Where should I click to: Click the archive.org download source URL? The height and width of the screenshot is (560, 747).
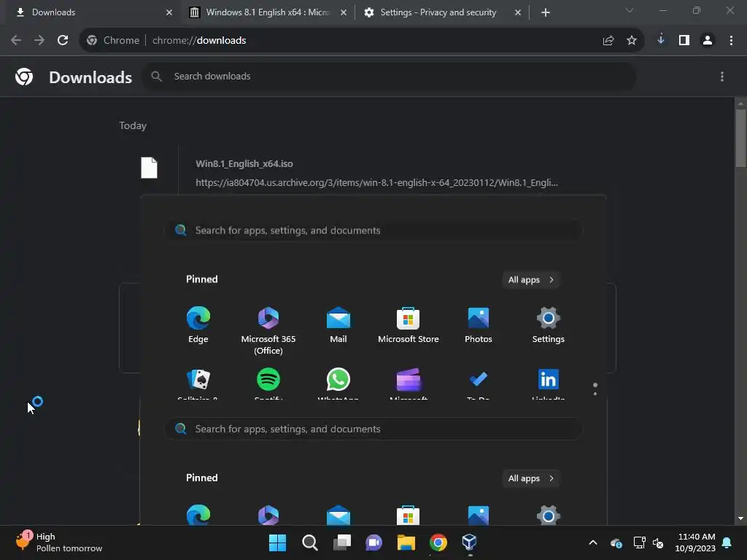(x=376, y=183)
